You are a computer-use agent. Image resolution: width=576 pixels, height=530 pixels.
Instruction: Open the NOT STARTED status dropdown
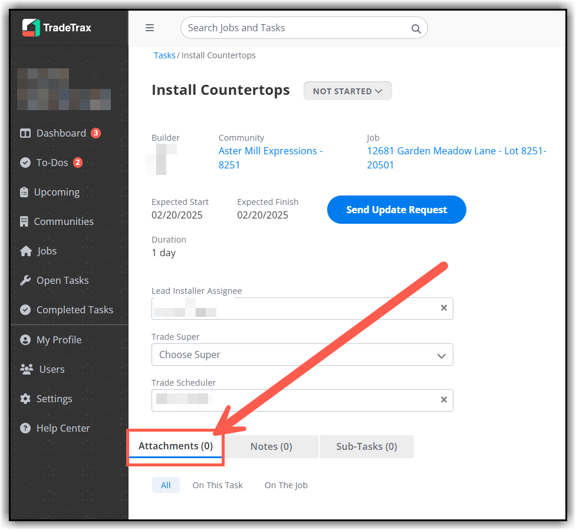(x=348, y=91)
